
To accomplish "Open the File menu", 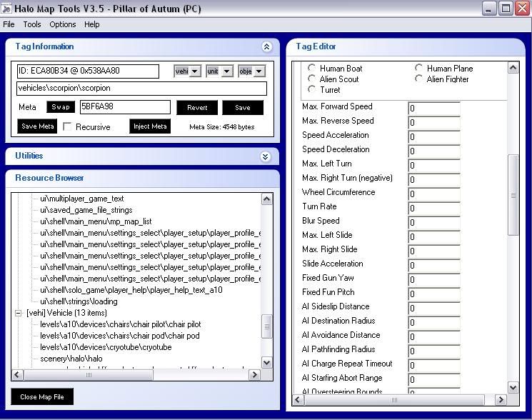I will [9, 24].
